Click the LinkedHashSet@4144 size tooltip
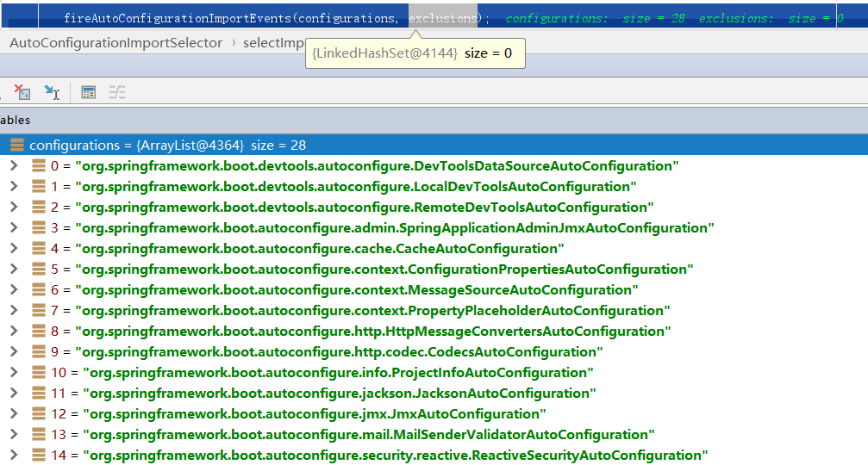Screen dimensions: 868x465 click(x=415, y=53)
